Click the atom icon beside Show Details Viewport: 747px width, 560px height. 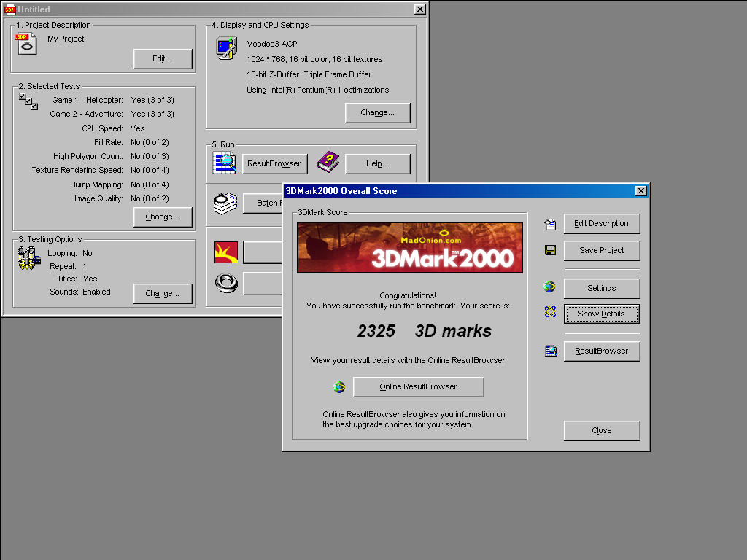pos(550,312)
